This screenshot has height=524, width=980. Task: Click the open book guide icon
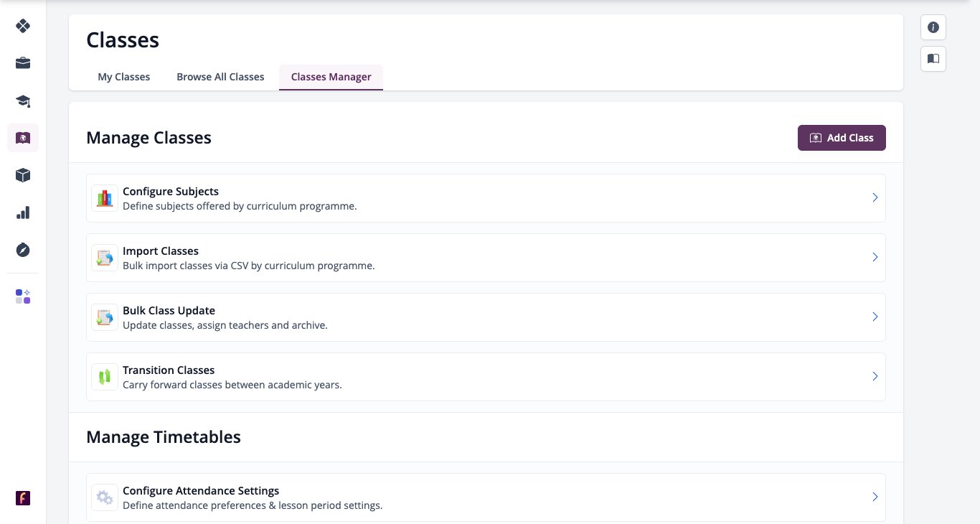(x=933, y=59)
